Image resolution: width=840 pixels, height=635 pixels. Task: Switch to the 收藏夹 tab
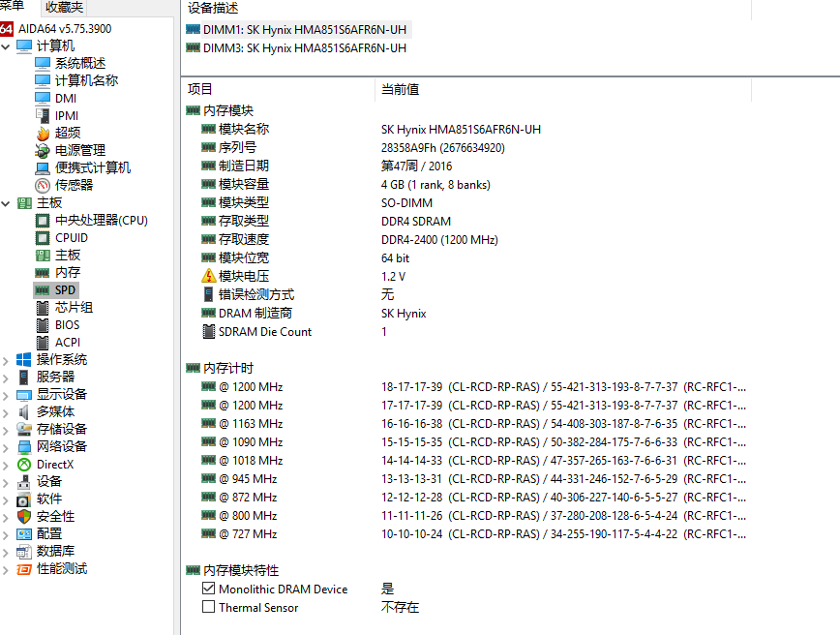[64, 7]
